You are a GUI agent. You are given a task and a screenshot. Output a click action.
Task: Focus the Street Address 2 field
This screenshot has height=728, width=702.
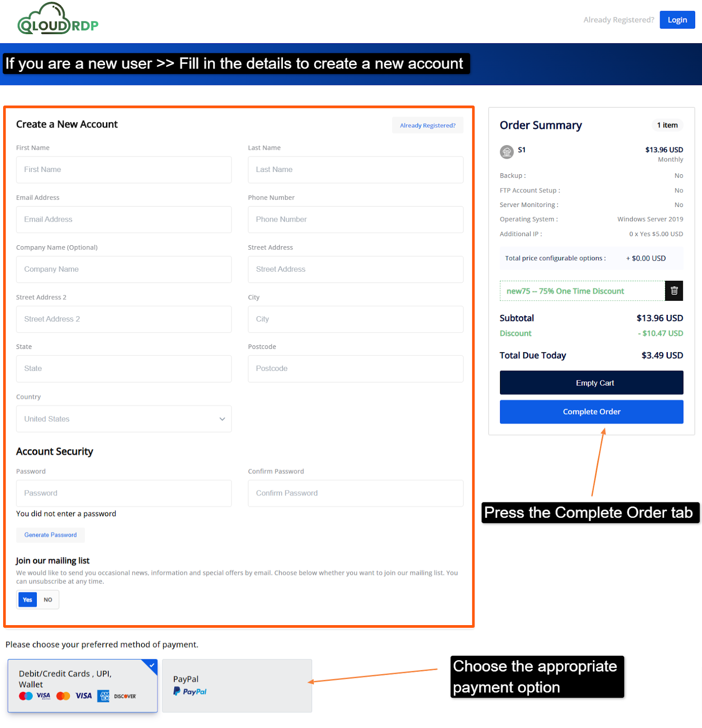[x=124, y=319]
